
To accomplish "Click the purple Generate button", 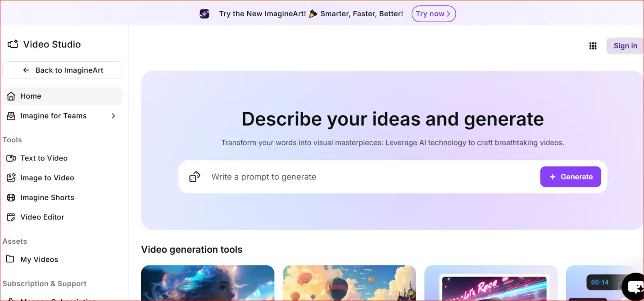I will coord(570,177).
